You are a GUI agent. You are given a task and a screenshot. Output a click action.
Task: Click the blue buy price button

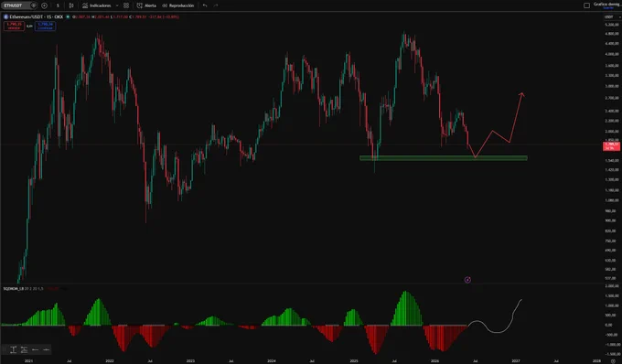coord(45,27)
